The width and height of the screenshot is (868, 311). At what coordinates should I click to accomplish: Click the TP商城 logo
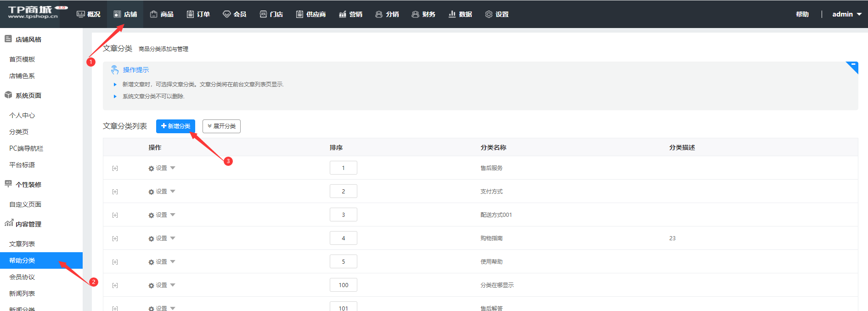click(33, 12)
